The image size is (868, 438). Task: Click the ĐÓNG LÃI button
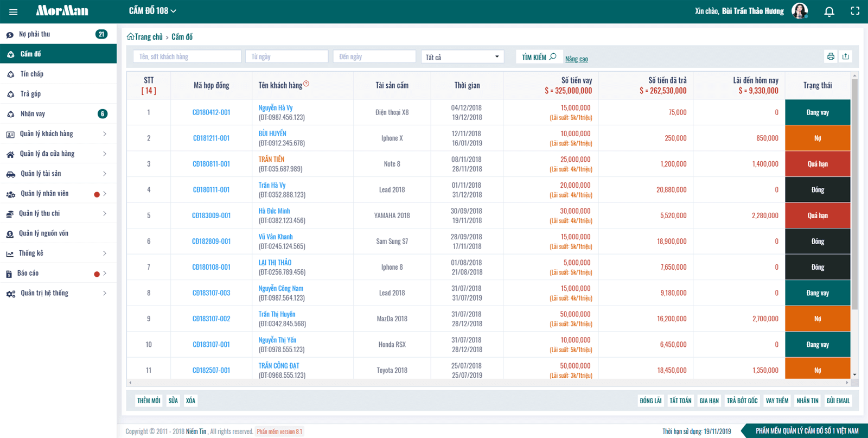click(650, 401)
